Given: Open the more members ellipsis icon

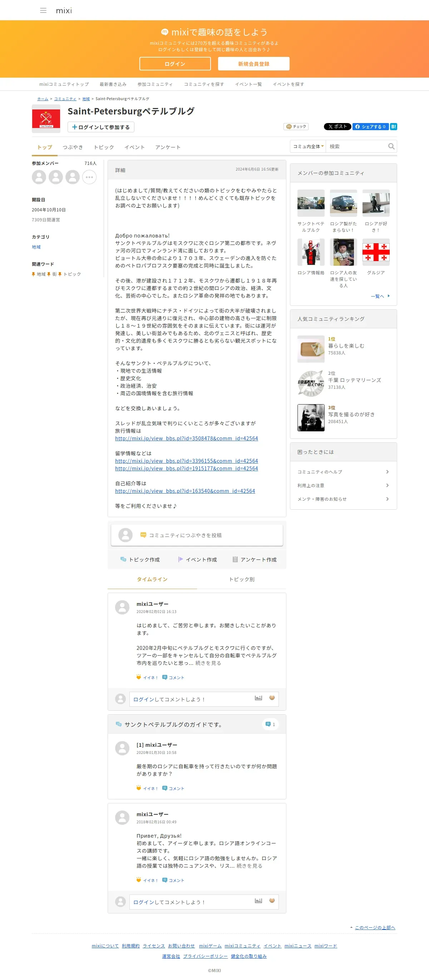Looking at the screenshot, I should pyautogui.click(x=89, y=177).
